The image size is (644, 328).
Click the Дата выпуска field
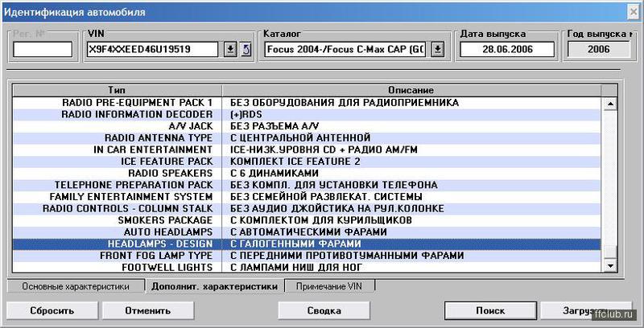click(x=507, y=50)
